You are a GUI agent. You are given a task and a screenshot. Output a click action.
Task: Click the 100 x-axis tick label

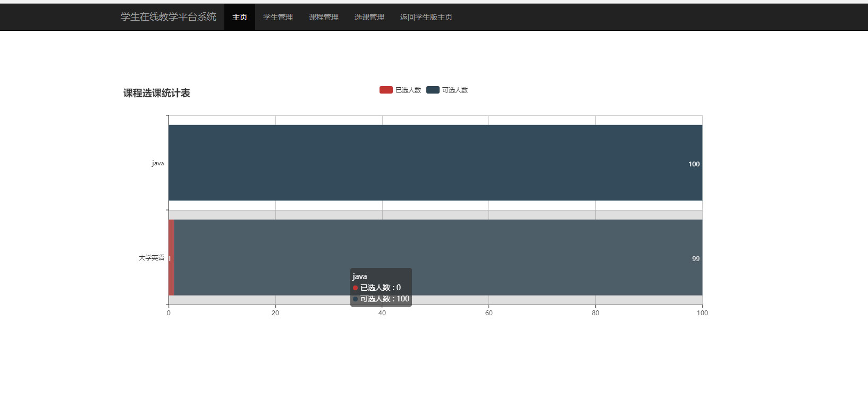[702, 313]
